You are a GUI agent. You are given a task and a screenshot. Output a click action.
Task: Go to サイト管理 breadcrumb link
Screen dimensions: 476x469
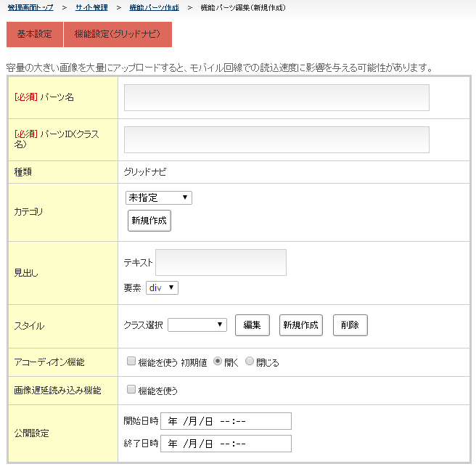click(91, 7)
